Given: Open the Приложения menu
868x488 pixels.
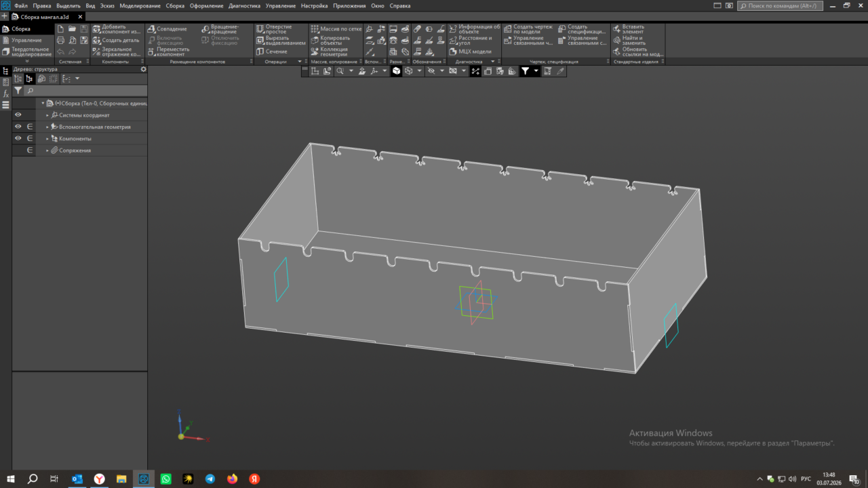Looking at the screenshot, I should point(349,5).
